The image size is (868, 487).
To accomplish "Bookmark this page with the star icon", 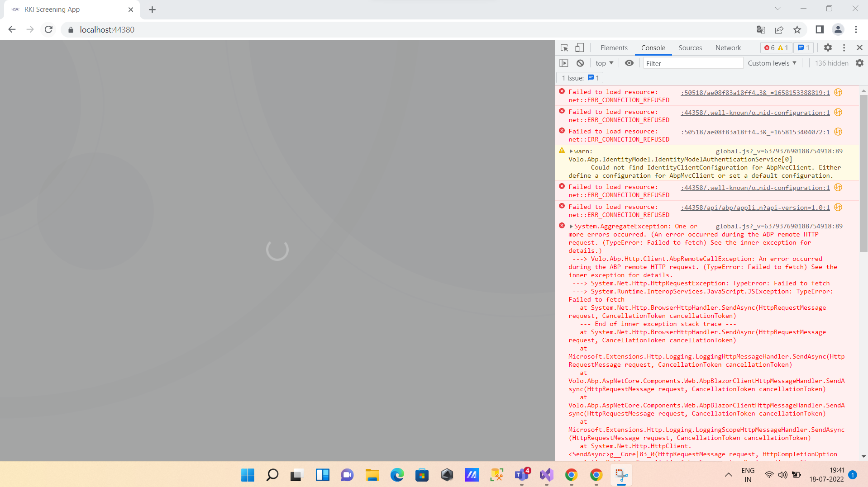I will point(797,30).
